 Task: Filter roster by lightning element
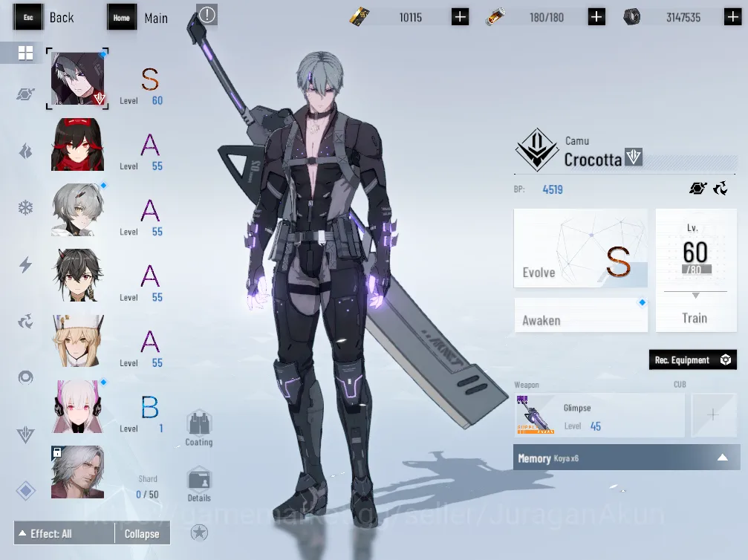click(25, 264)
